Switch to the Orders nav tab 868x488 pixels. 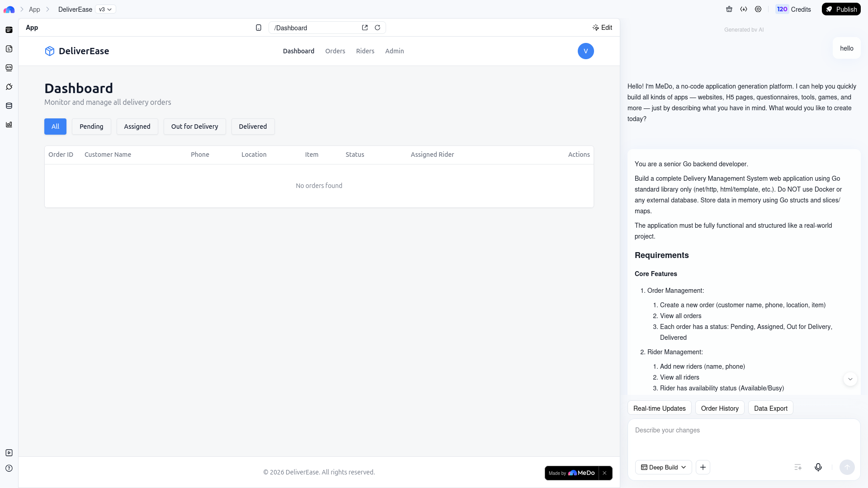(x=335, y=51)
